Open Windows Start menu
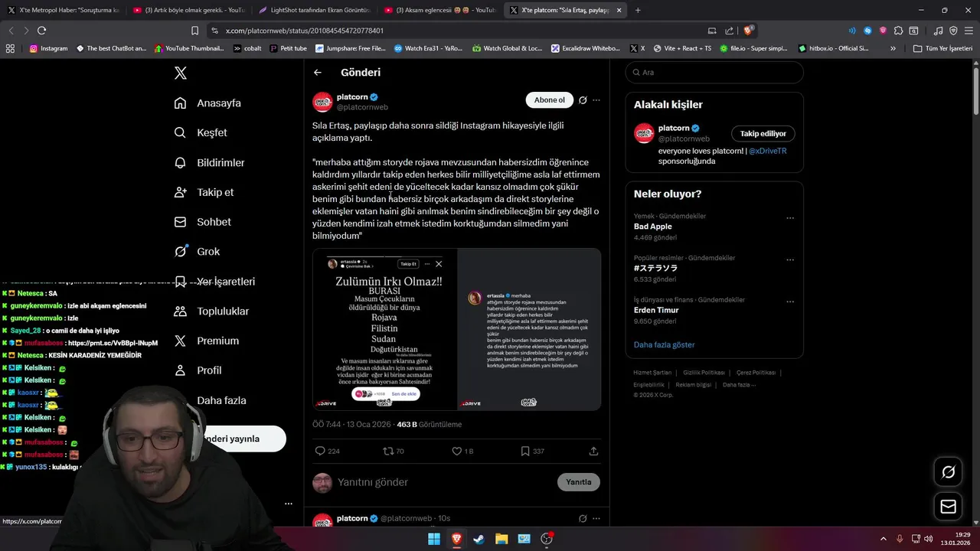The height and width of the screenshot is (551, 980). click(434, 539)
